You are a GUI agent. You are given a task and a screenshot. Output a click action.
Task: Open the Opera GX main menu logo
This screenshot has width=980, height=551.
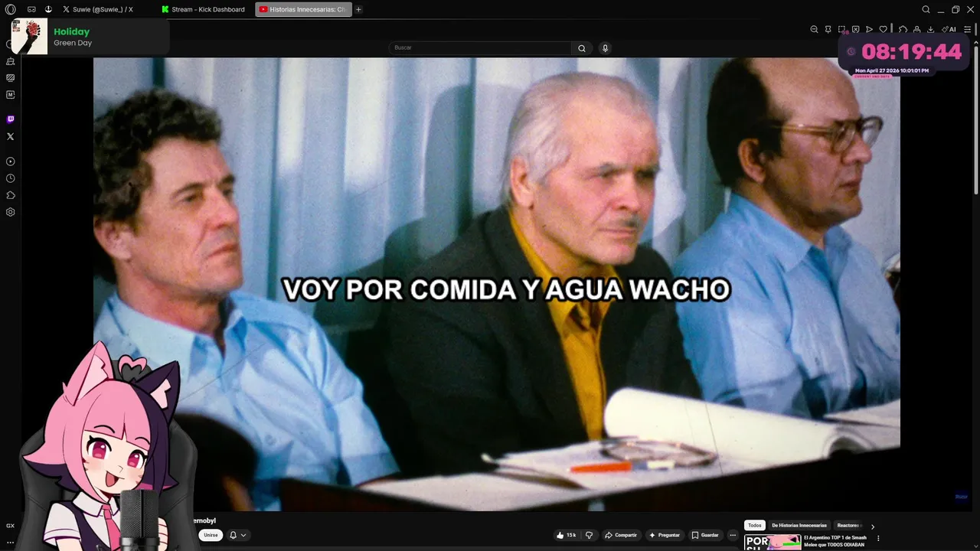[10, 9]
